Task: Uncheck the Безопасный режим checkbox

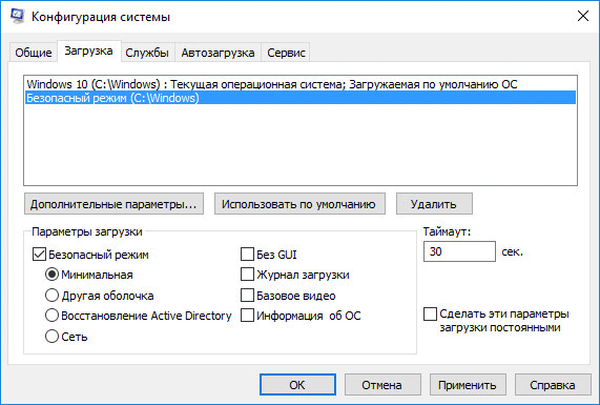Action: click(41, 254)
